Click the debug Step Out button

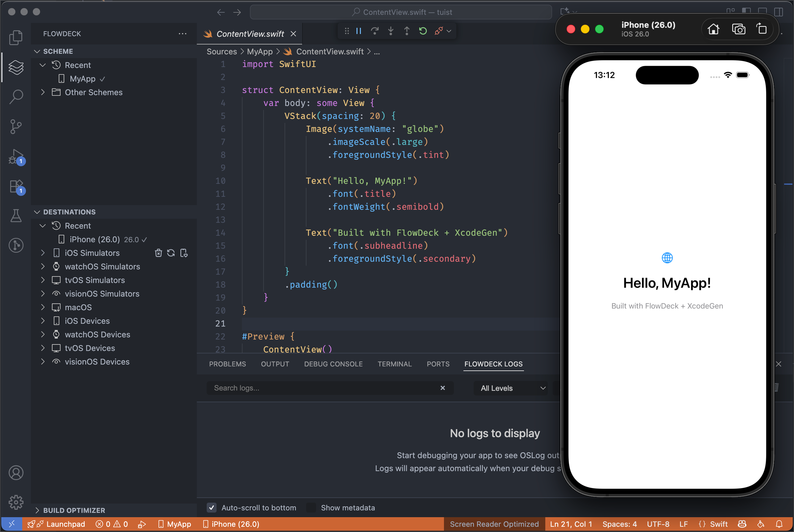coord(407,31)
